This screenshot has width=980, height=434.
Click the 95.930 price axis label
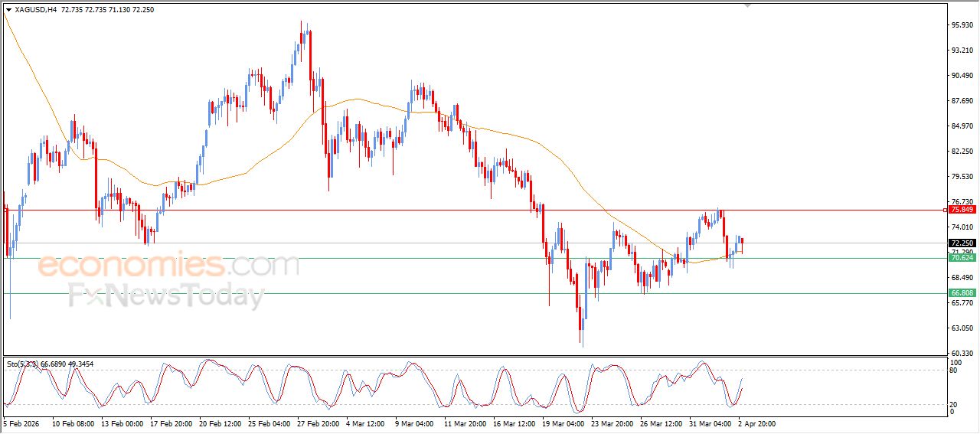coord(962,25)
